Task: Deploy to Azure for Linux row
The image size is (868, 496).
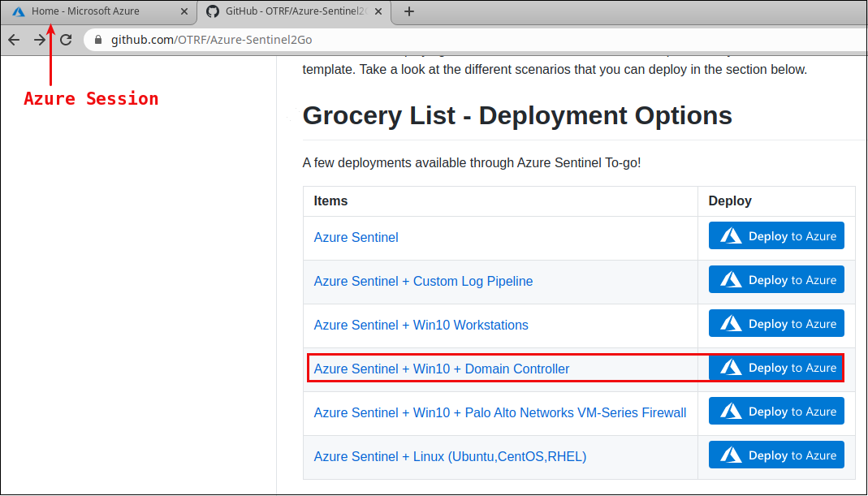Action: (776, 455)
